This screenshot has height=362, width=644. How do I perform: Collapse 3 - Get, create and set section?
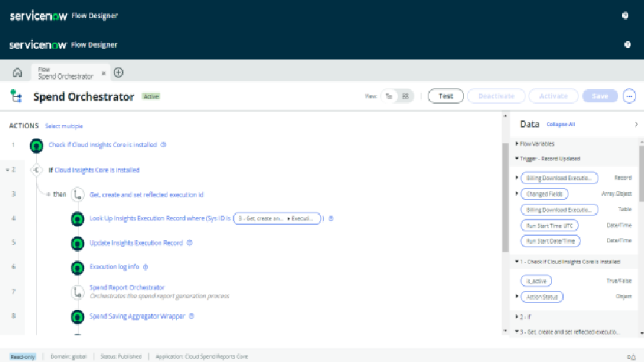pos(517,331)
